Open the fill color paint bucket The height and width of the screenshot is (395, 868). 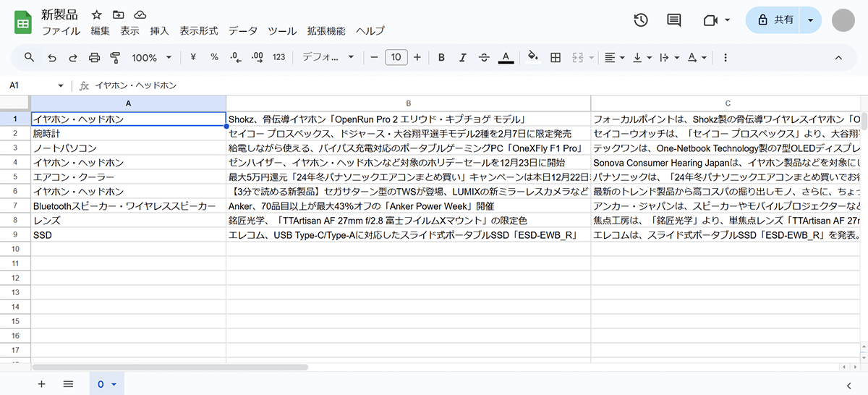(533, 57)
